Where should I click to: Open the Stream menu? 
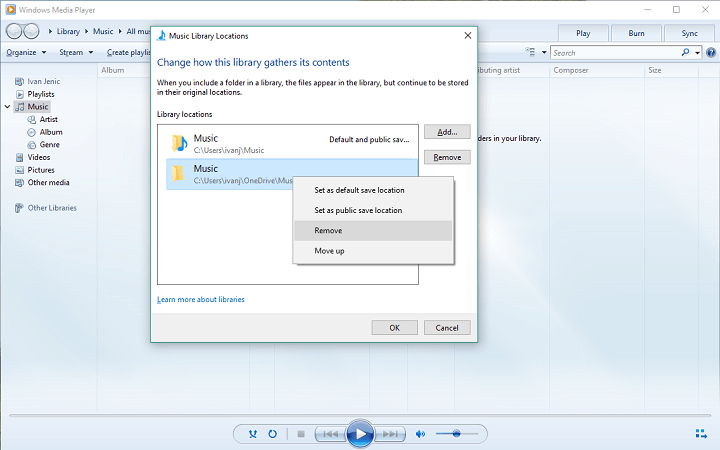coord(76,52)
